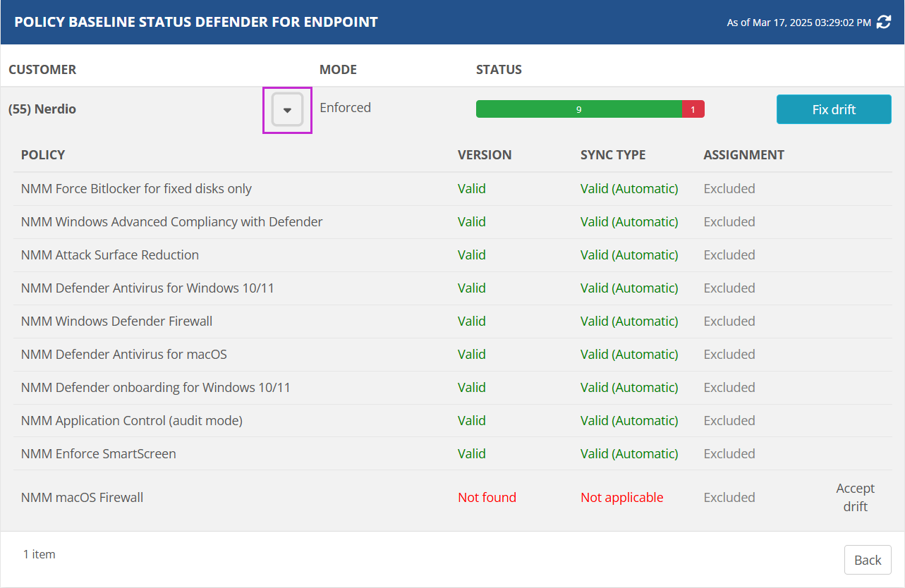The width and height of the screenshot is (905, 588).
Task: Select NMM Windows Defender Firewall policy
Action: tap(116, 321)
